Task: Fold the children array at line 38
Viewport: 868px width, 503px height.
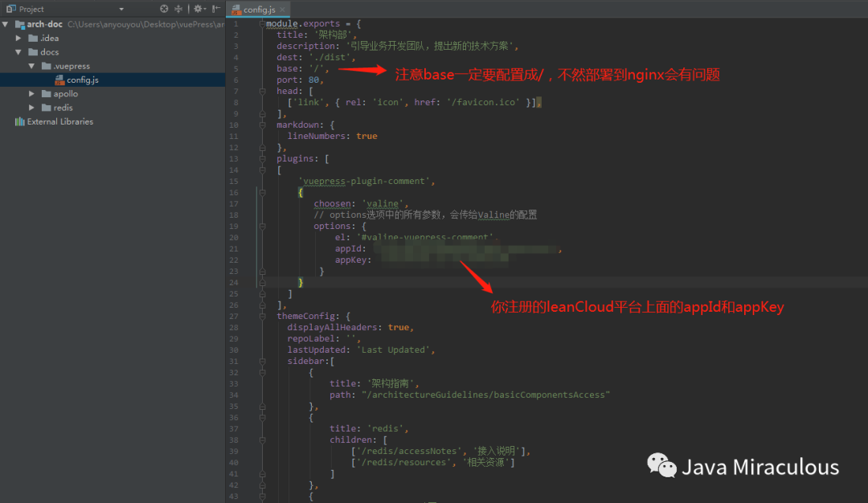Action: (262, 440)
